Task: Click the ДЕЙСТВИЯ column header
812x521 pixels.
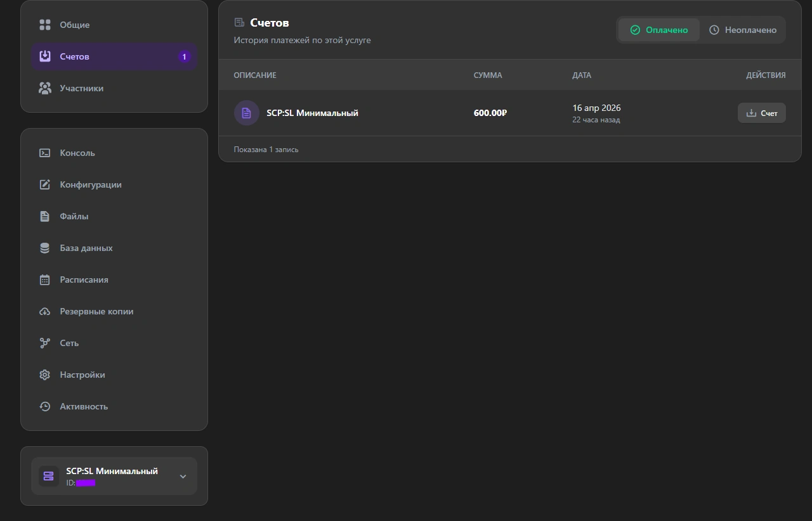Action: (766, 75)
